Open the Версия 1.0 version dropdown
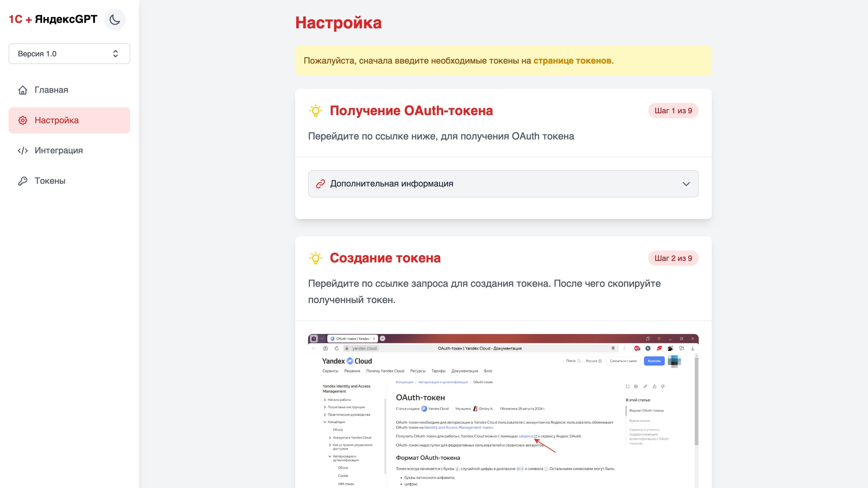Screen dimensions: 868x488 pyautogui.click(x=69, y=54)
